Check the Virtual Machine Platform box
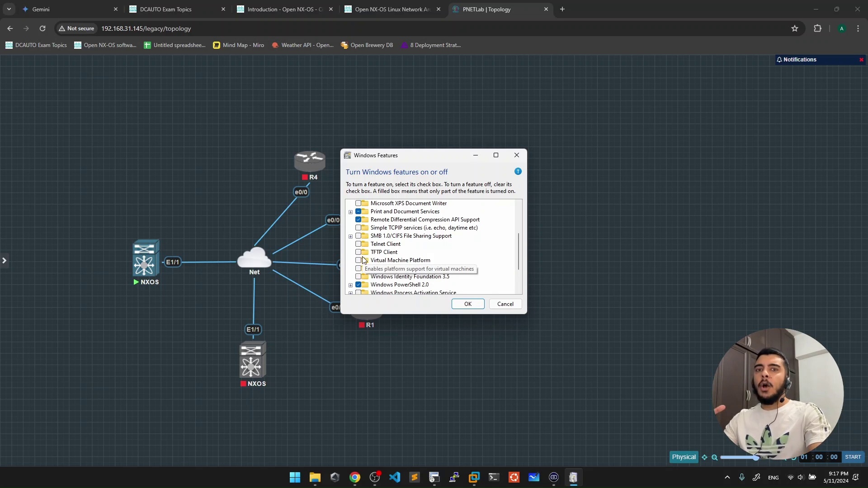This screenshot has width=868, height=488. [359, 260]
